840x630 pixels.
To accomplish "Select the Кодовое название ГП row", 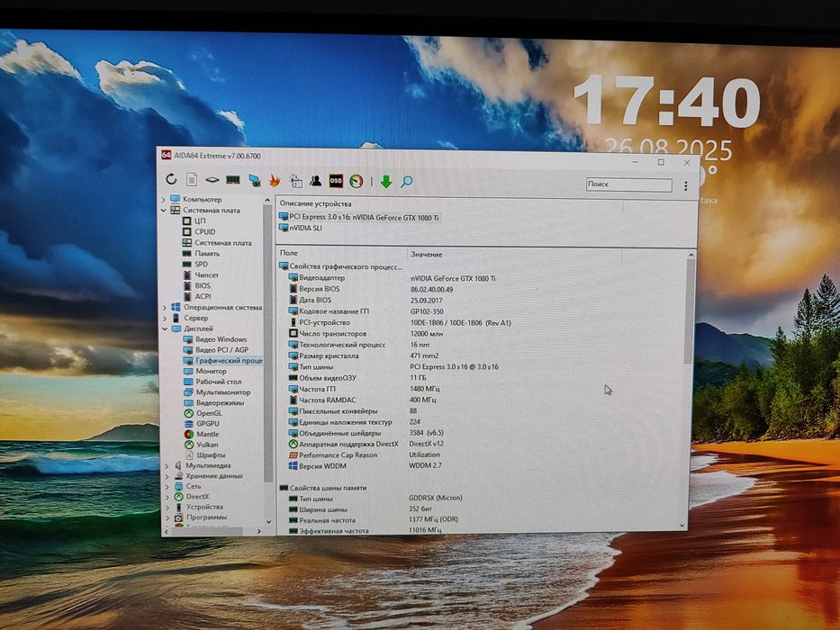I will 334,311.
